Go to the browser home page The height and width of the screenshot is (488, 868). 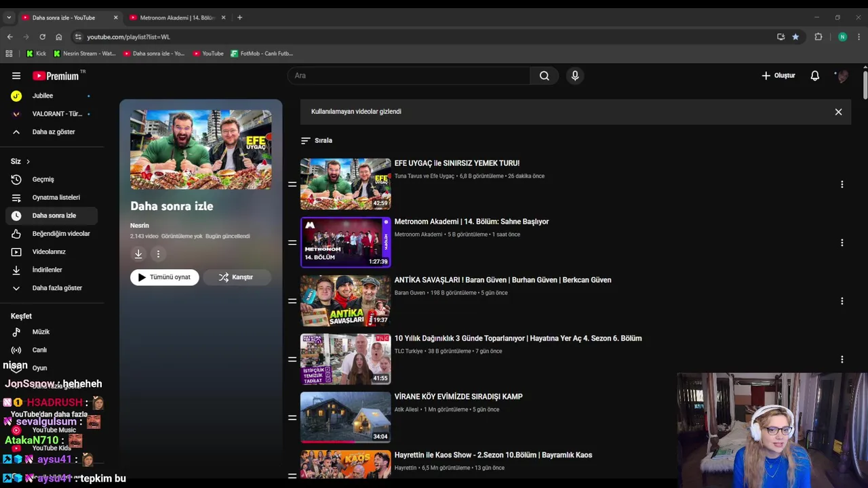pyautogui.click(x=59, y=37)
